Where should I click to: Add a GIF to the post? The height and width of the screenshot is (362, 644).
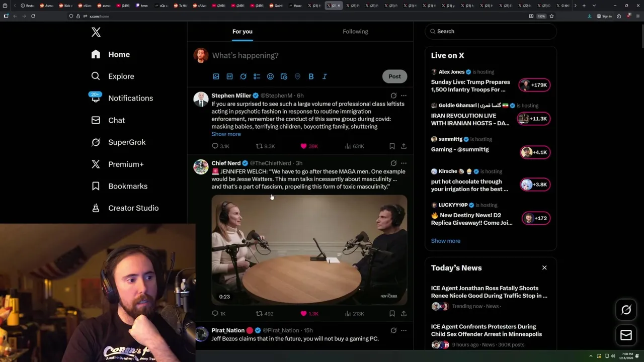pos(229,76)
